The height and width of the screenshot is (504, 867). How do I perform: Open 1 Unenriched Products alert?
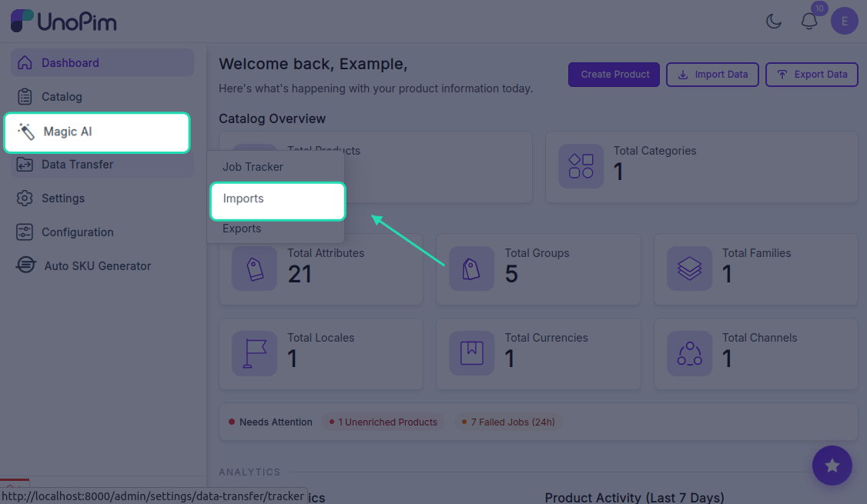click(383, 422)
